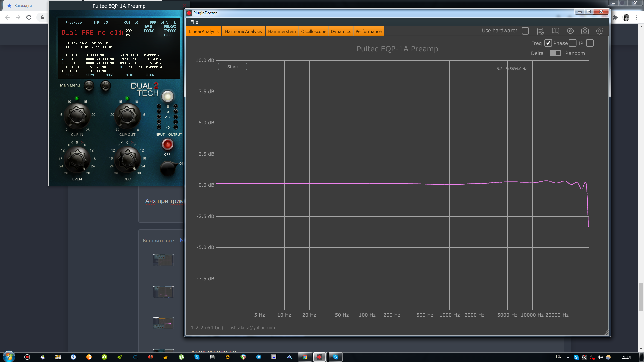This screenshot has width=644, height=362.
Task: Click the first Main Menu small knob
Action: point(89,86)
